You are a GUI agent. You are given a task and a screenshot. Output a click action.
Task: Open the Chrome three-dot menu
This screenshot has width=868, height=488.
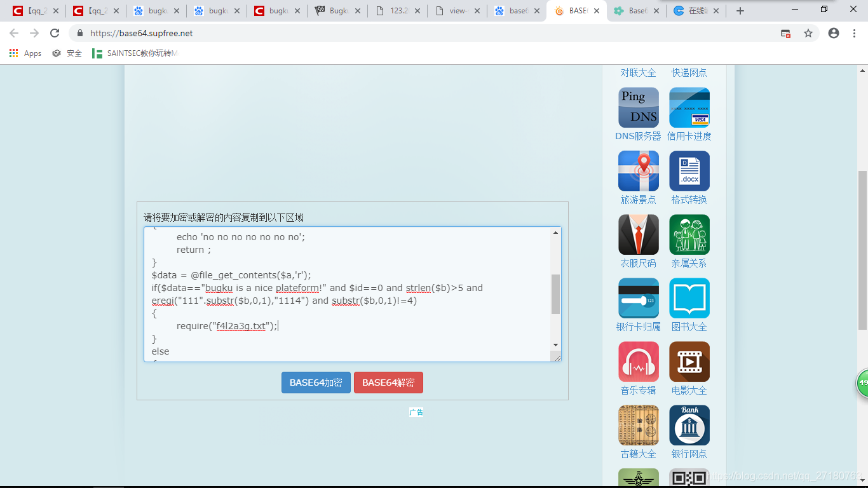click(x=854, y=33)
